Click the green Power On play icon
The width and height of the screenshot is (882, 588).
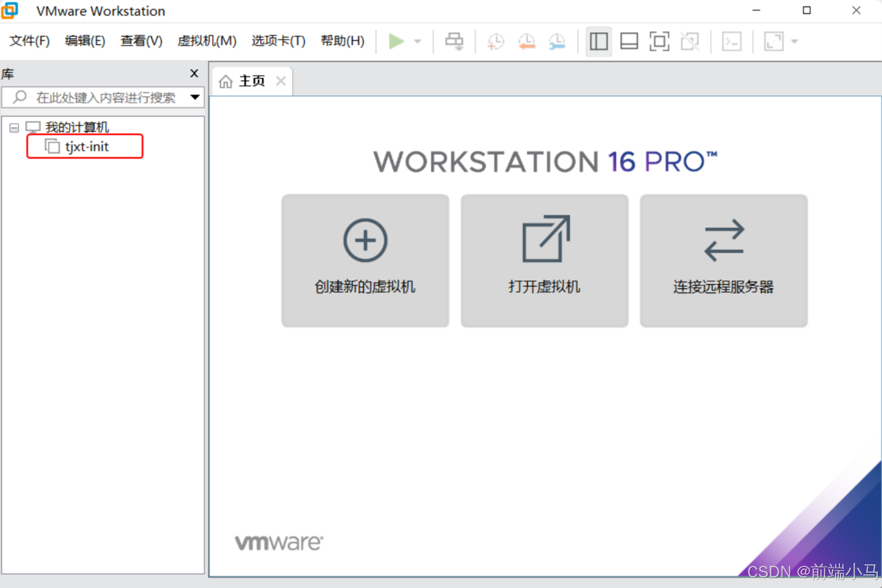(x=396, y=41)
